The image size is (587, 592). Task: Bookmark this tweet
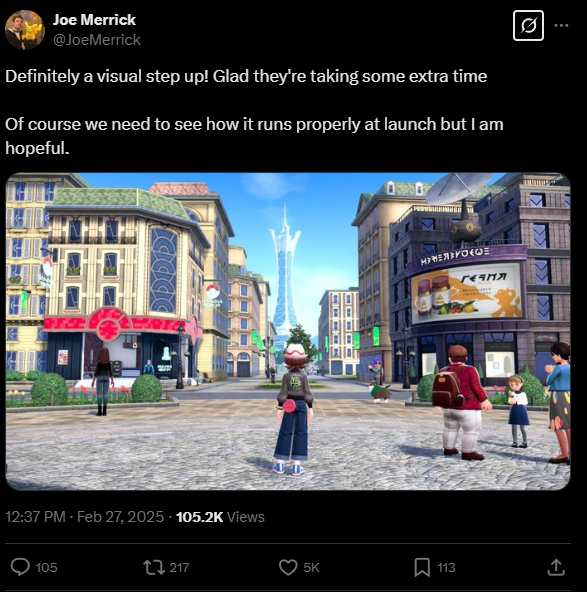tap(422, 567)
